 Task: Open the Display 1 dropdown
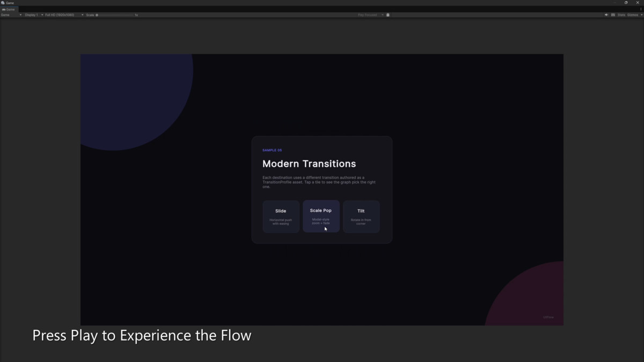(x=34, y=15)
